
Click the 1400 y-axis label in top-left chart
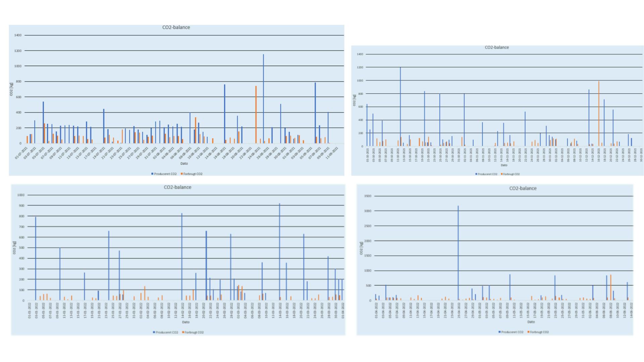[18, 35]
